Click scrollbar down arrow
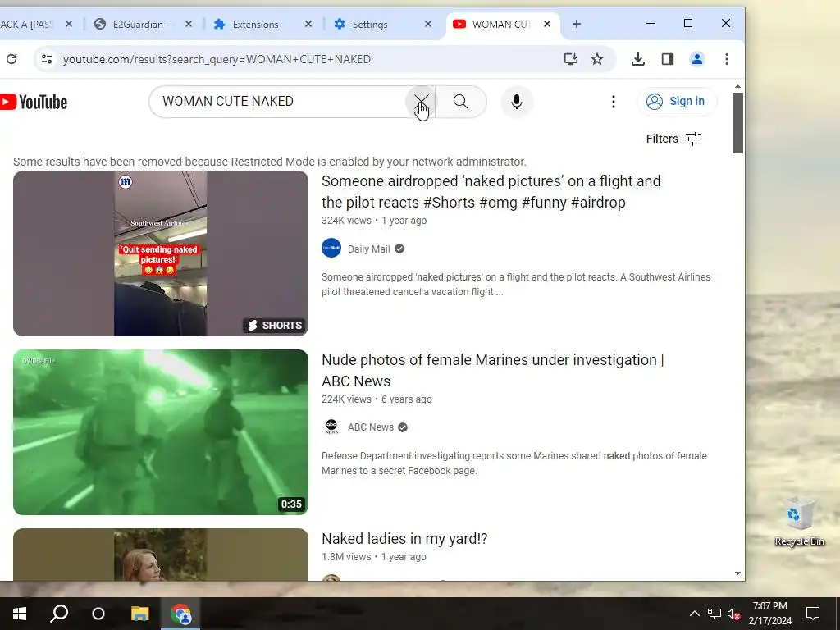 tap(737, 573)
